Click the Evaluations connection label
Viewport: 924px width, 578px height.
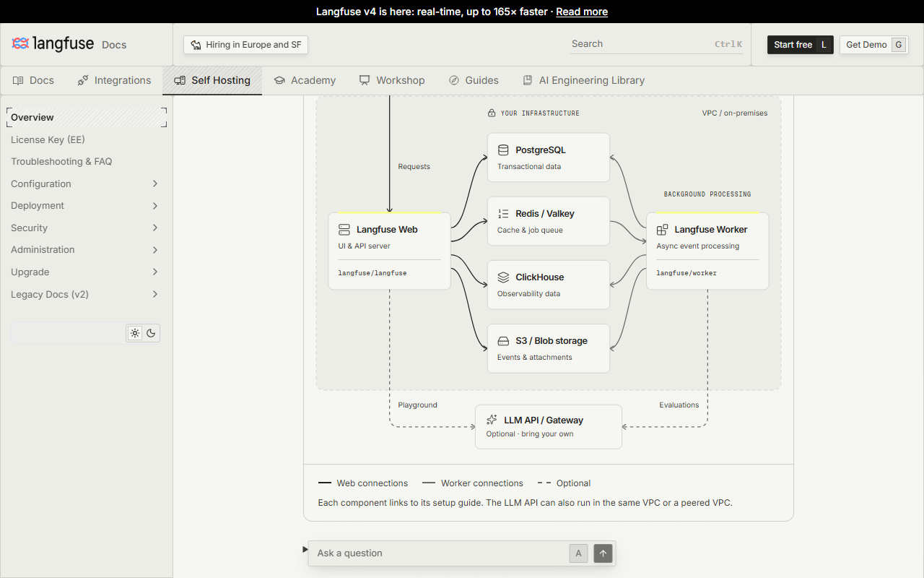679,405
